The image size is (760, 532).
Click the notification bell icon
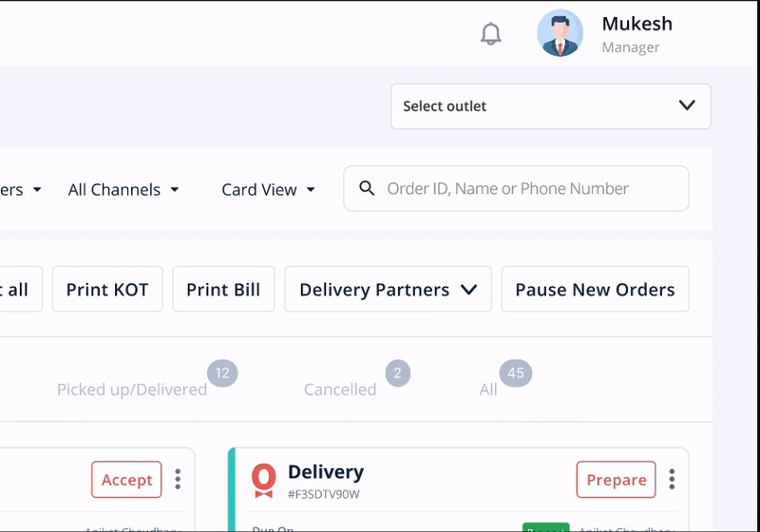(x=490, y=34)
